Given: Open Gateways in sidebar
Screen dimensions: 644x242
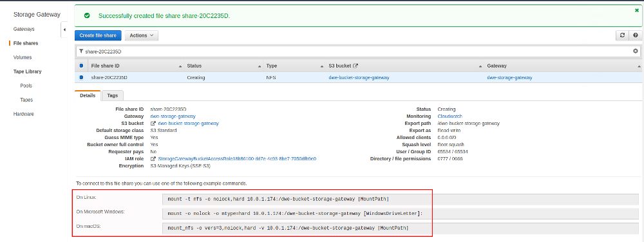Looking at the screenshot, I should pos(24,29).
